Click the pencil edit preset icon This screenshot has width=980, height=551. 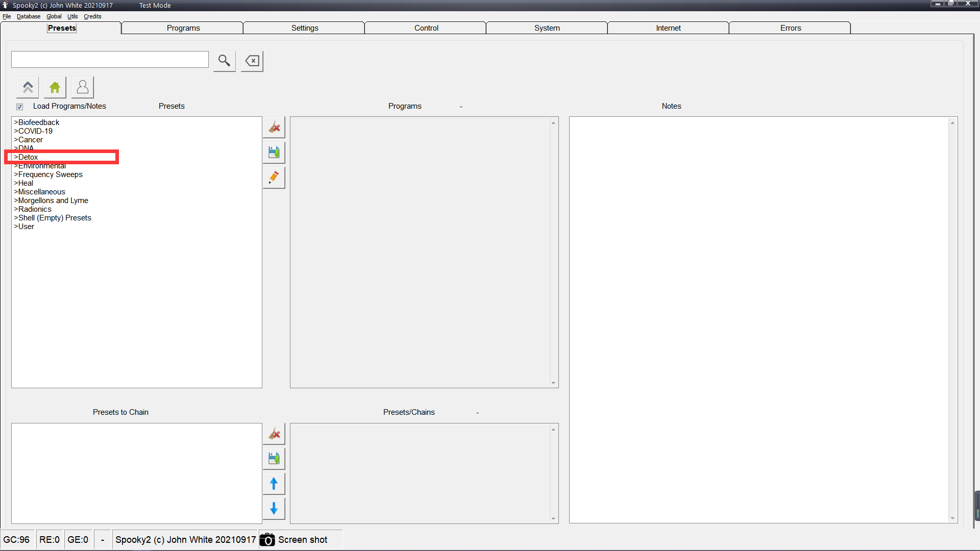(274, 178)
